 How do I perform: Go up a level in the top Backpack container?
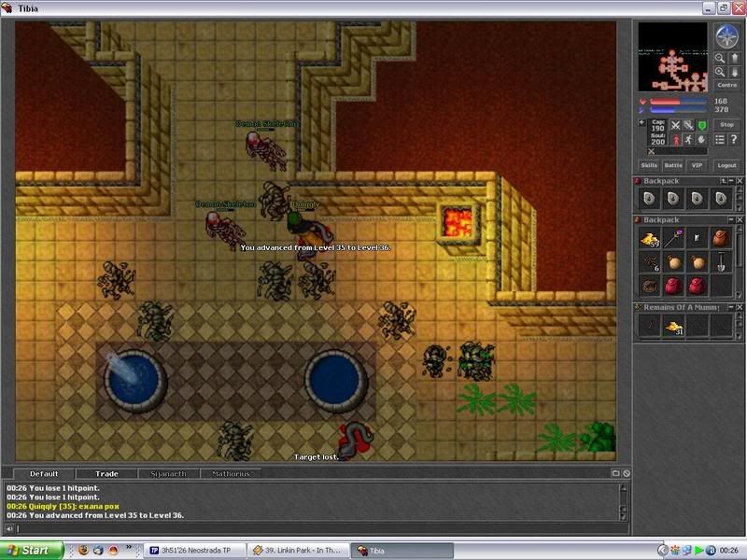[x=724, y=181]
